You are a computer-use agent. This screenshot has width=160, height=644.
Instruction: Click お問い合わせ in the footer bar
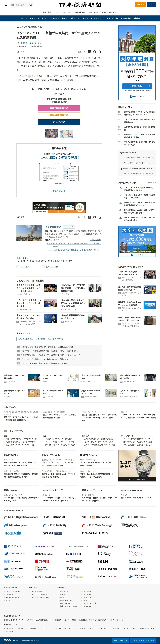coord(121,640)
